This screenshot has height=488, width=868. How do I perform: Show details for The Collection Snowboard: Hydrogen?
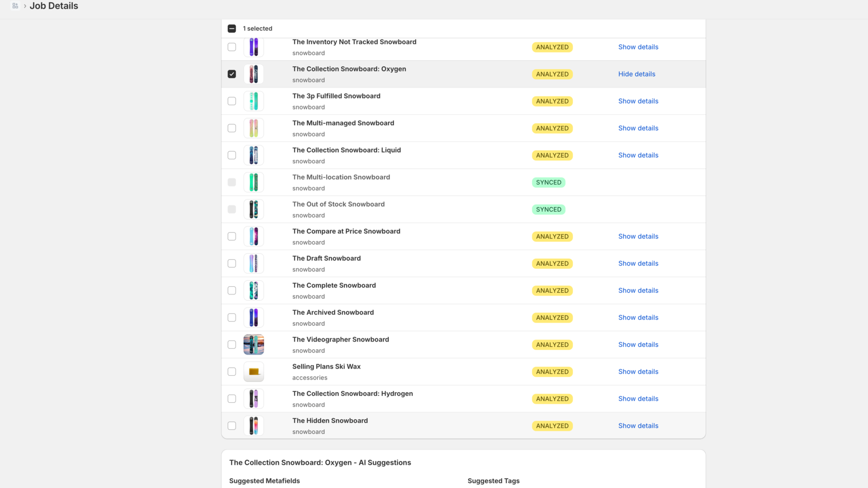click(x=638, y=399)
